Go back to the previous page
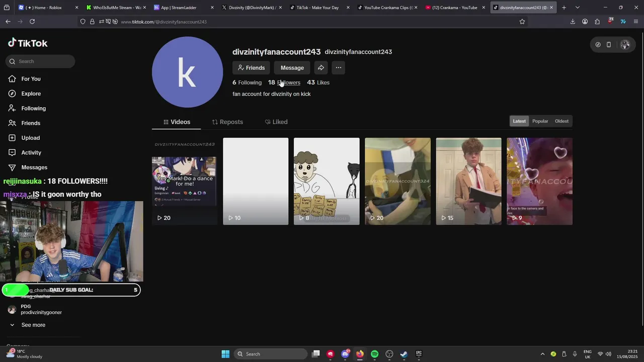The image size is (644, 362). pos(8,22)
